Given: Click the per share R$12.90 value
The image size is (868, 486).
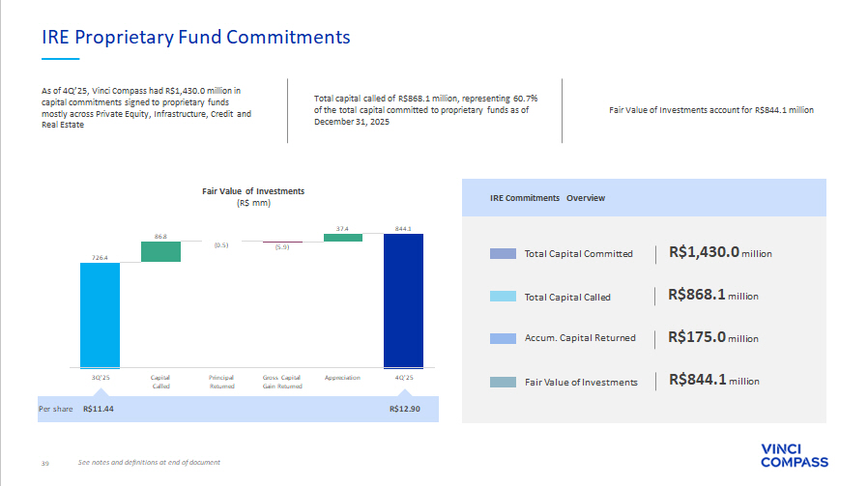Looking at the screenshot, I should 405,409.
